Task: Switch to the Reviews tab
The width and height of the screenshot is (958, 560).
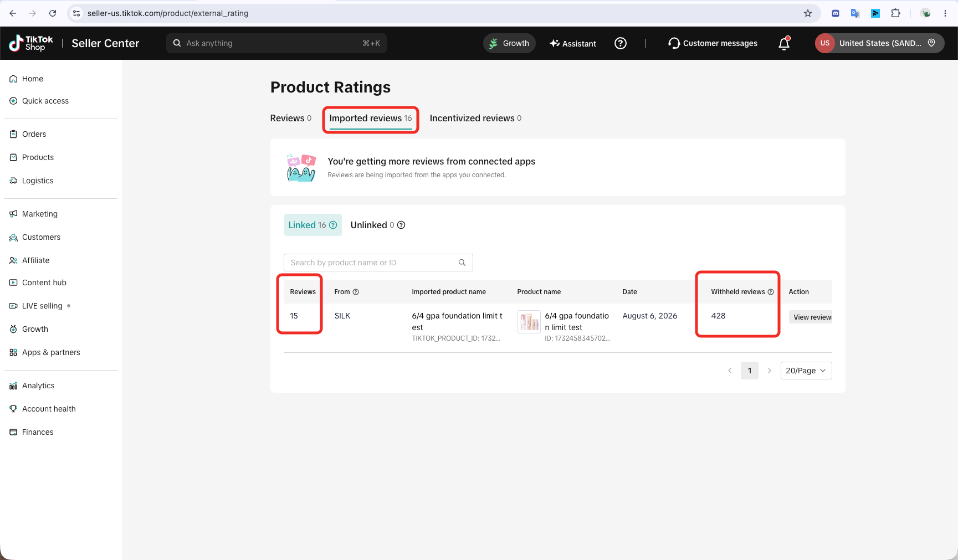Action: coord(291,118)
